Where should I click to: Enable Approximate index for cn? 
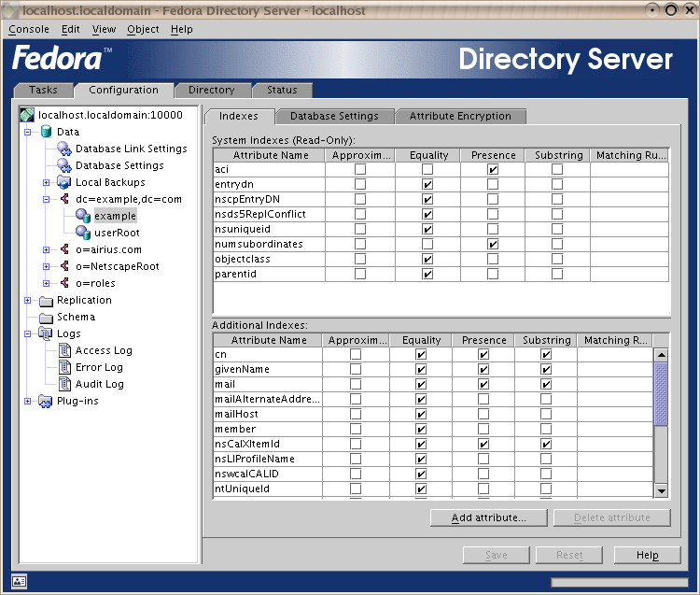(356, 354)
